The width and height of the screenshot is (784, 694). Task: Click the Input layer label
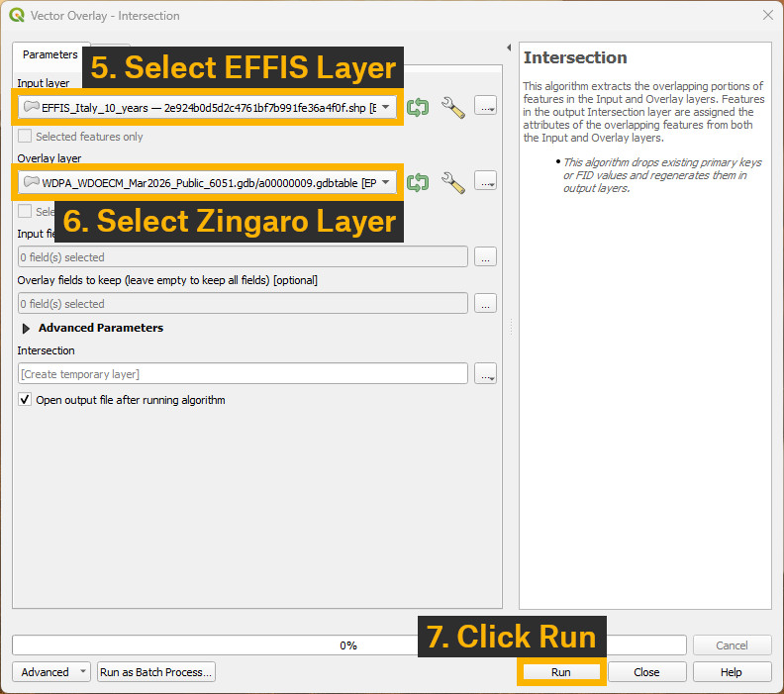point(43,83)
